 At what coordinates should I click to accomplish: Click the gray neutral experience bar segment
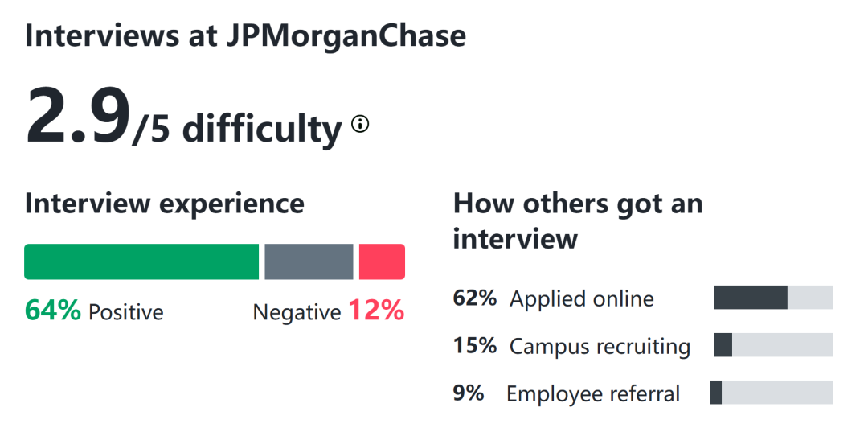tap(309, 262)
